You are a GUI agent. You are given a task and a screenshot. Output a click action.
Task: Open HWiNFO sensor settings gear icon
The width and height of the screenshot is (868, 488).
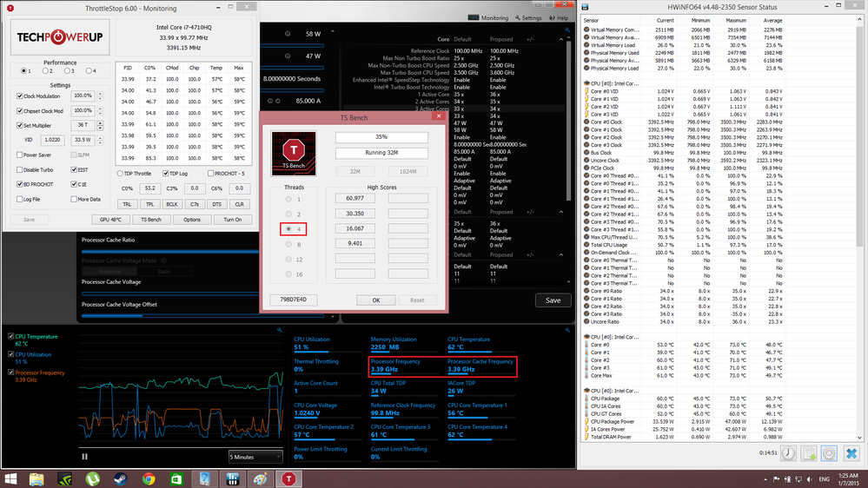tap(829, 453)
